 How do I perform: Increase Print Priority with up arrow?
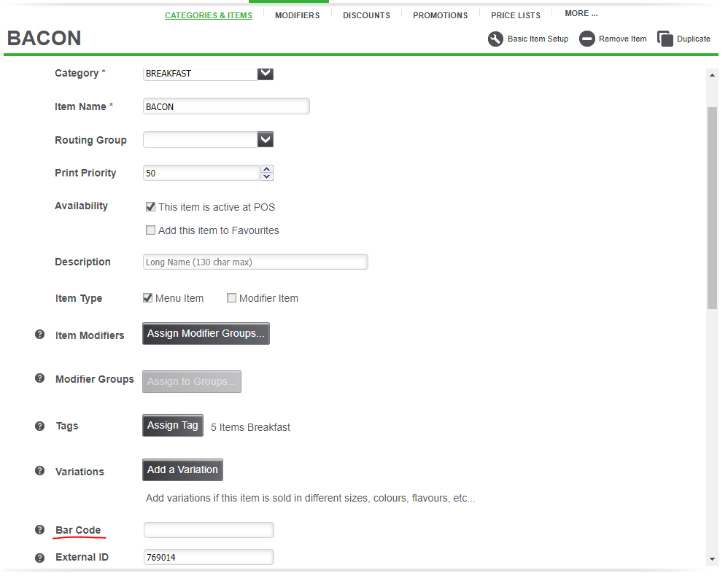[267, 169]
